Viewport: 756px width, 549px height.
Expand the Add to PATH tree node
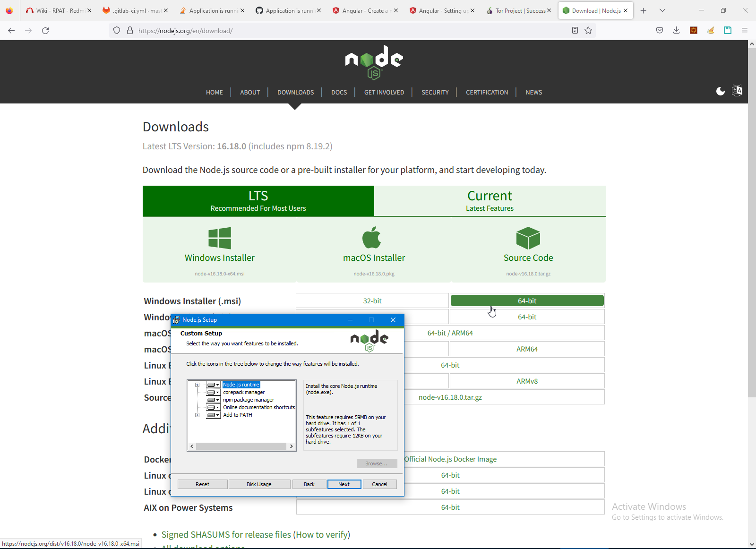pyautogui.click(x=197, y=415)
